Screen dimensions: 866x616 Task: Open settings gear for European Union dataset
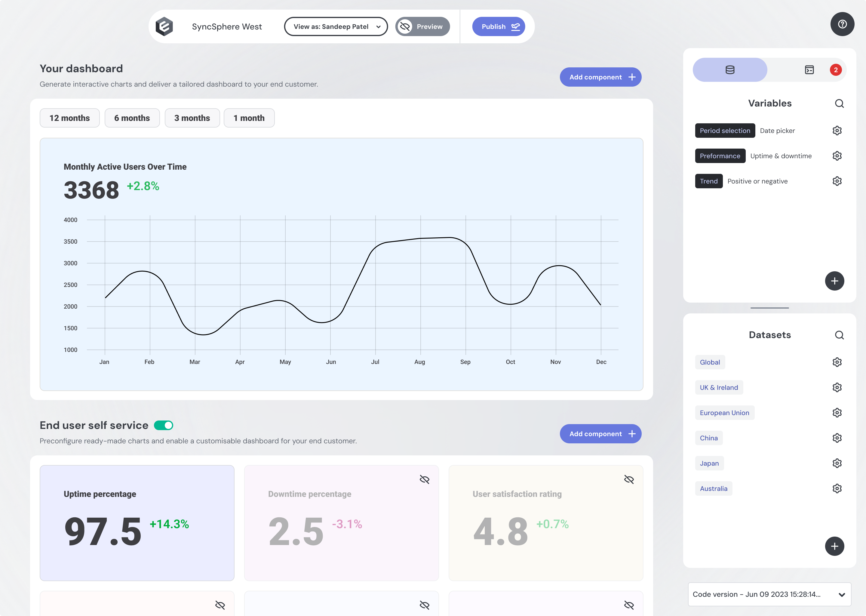coord(837,413)
